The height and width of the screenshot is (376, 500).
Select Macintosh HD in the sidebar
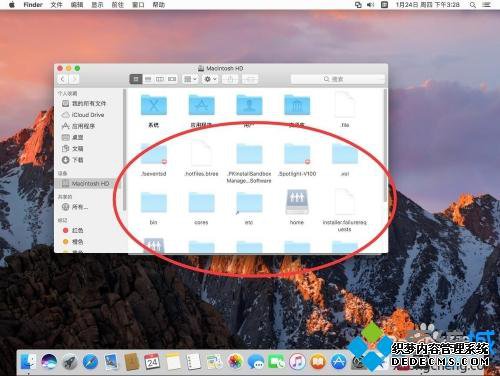86,184
